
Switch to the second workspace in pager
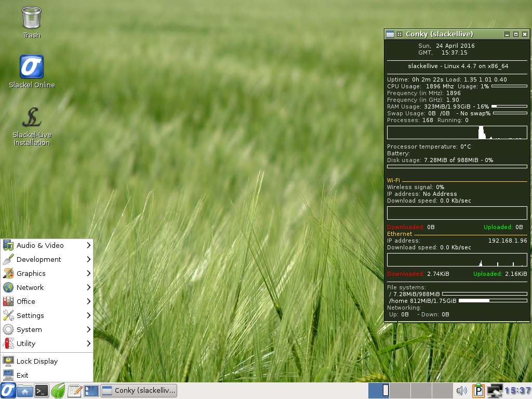400,391
